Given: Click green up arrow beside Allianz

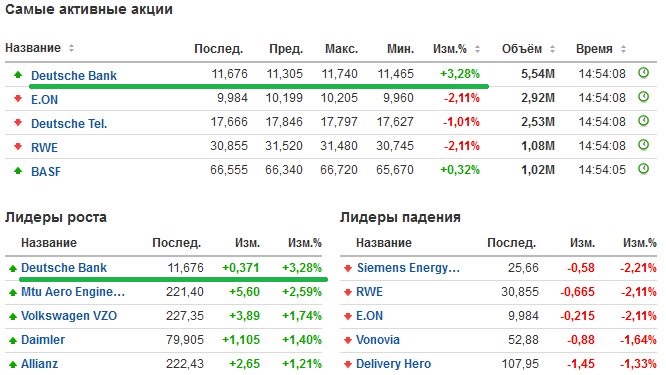Looking at the screenshot, I should (x=13, y=364).
